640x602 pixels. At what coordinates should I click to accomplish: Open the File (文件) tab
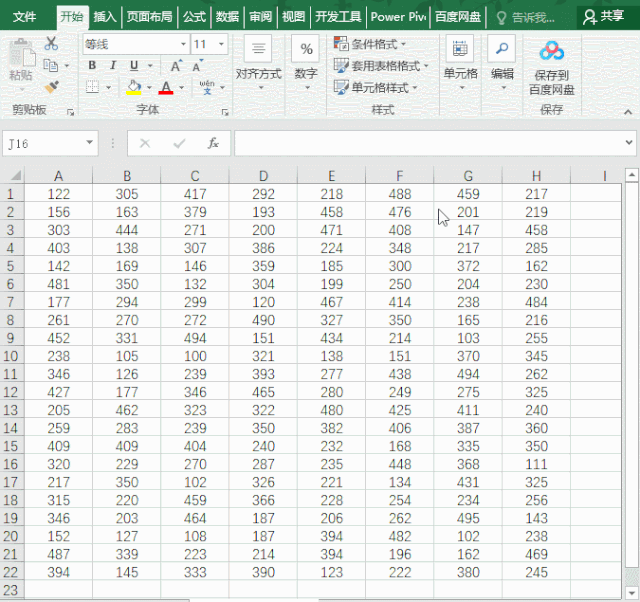(24, 17)
